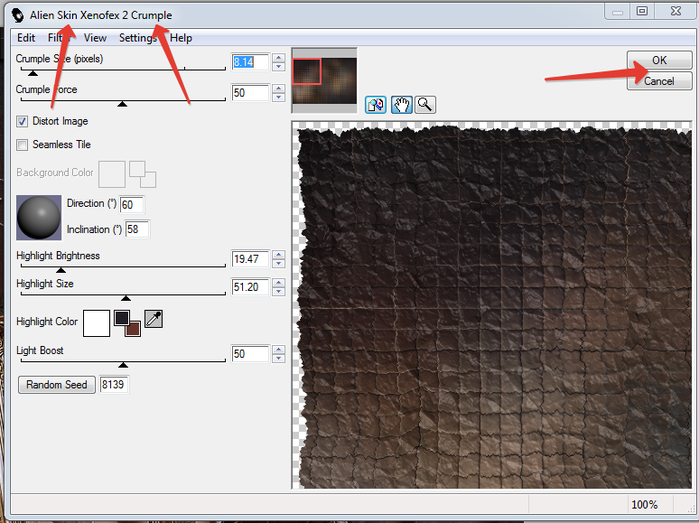699x523 pixels.
Task: Click the Crumple Size value field
Action: point(251,62)
